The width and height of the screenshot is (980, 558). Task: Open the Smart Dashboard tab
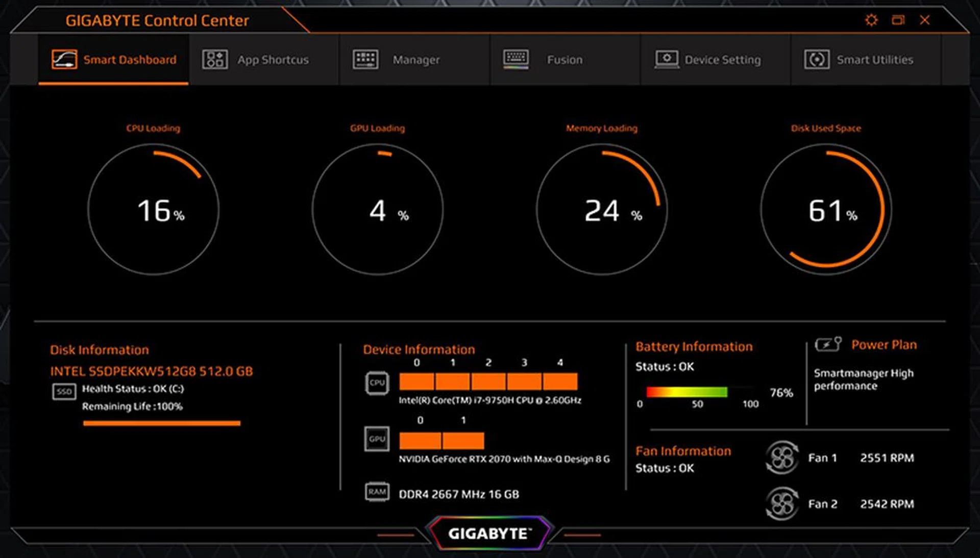[x=114, y=60]
